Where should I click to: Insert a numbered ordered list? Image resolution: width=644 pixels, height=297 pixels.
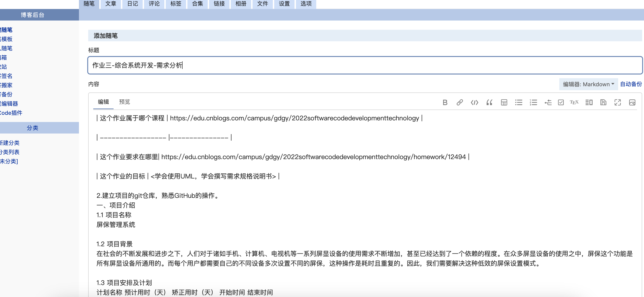tap(533, 102)
